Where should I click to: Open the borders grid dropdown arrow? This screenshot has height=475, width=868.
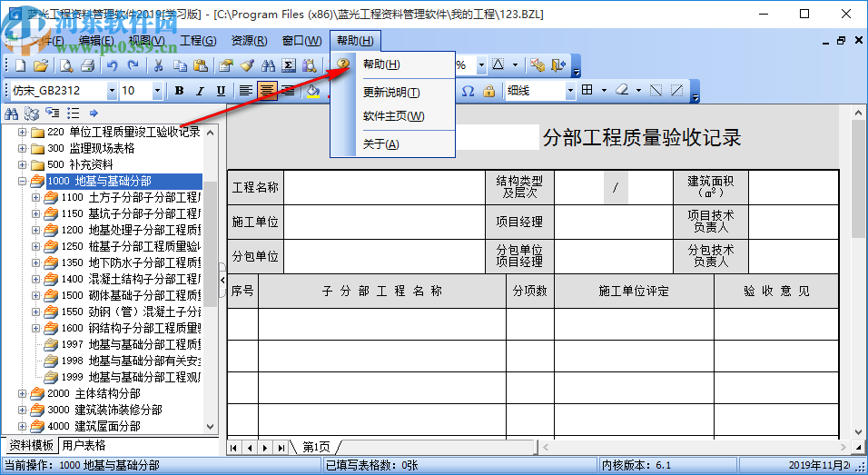(x=604, y=90)
